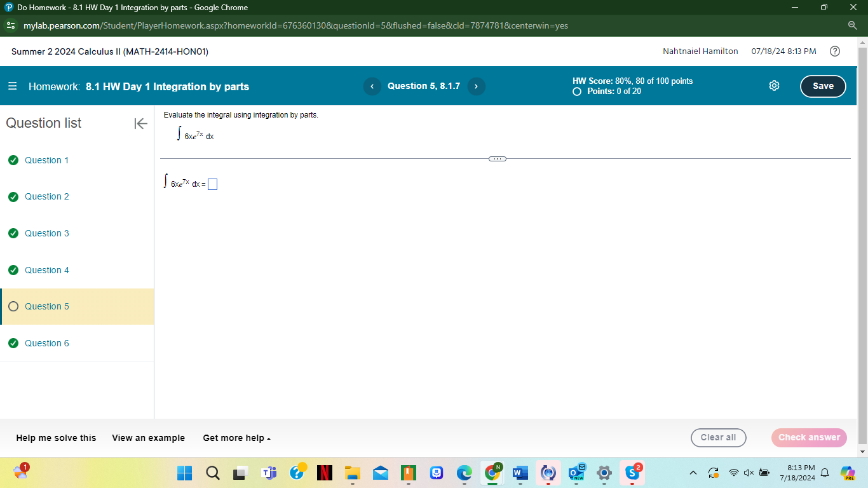The height and width of the screenshot is (488, 868).
Task: Open the homework hamburger menu
Action: pos(13,86)
